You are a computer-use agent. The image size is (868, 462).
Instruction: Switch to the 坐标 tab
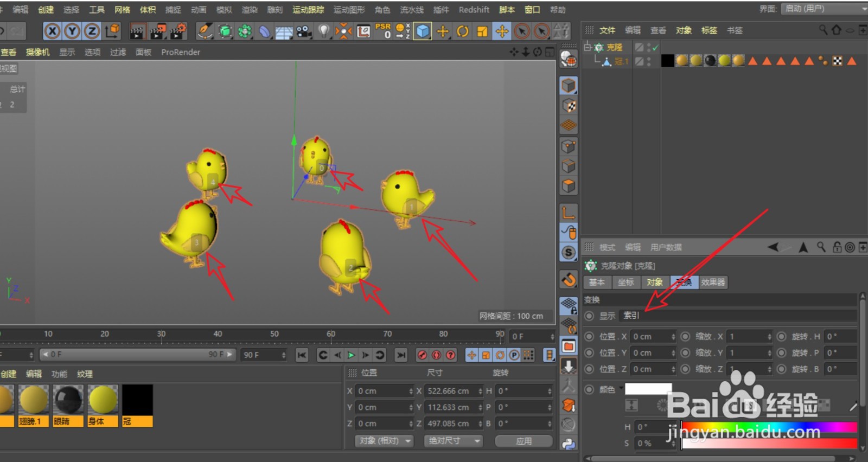tap(626, 282)
